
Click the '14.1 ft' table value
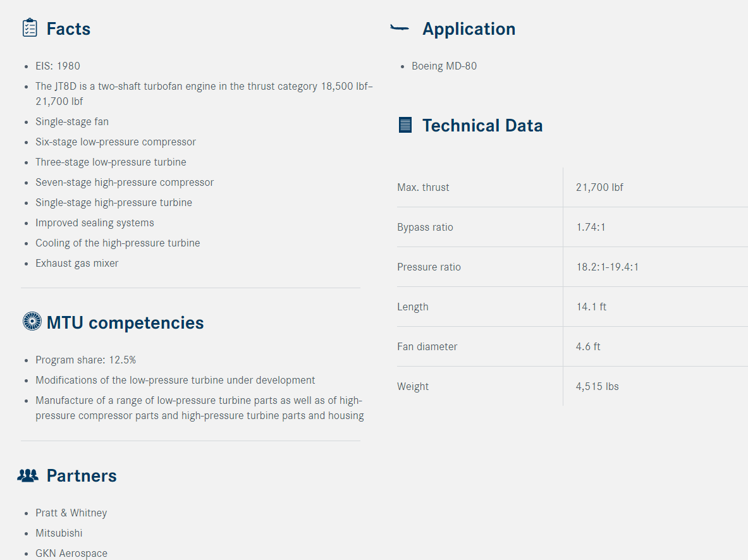591,307
